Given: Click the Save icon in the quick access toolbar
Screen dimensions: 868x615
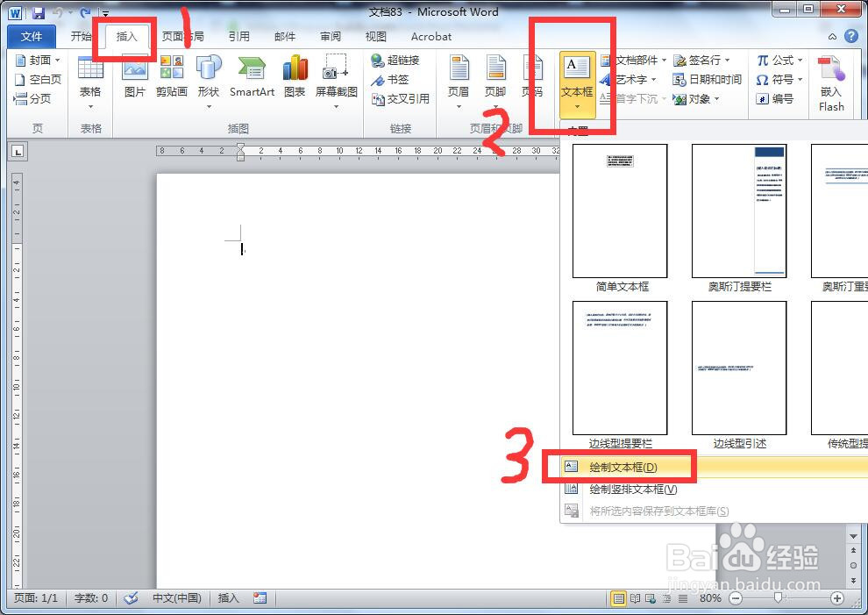Looking at the screenshot, I should (39, 12).
